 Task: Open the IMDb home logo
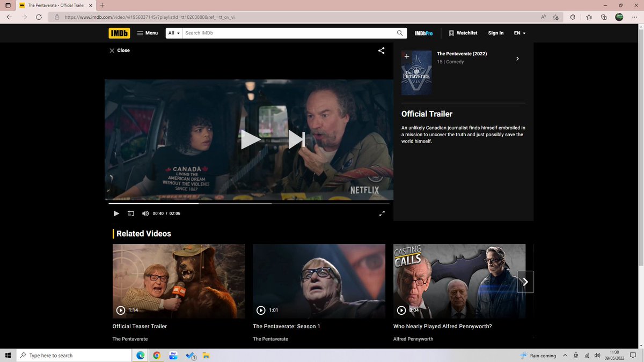(119, 33)
